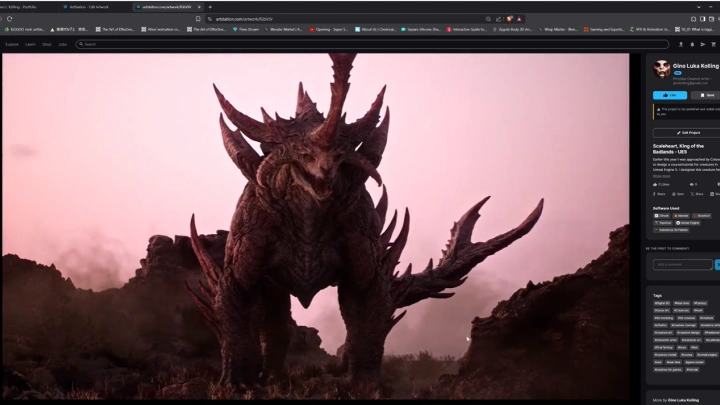This screenshot has width=720, height=405.
Task: Reload the page with the refresh icon
Action: (10, 19)
